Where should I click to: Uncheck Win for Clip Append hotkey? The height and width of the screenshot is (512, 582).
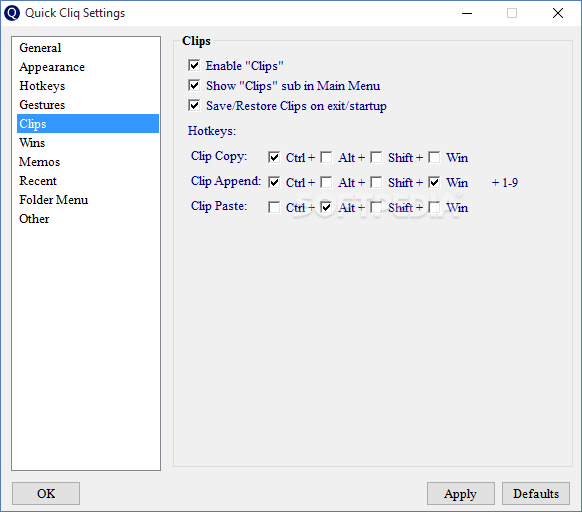[x=434, y=182]
